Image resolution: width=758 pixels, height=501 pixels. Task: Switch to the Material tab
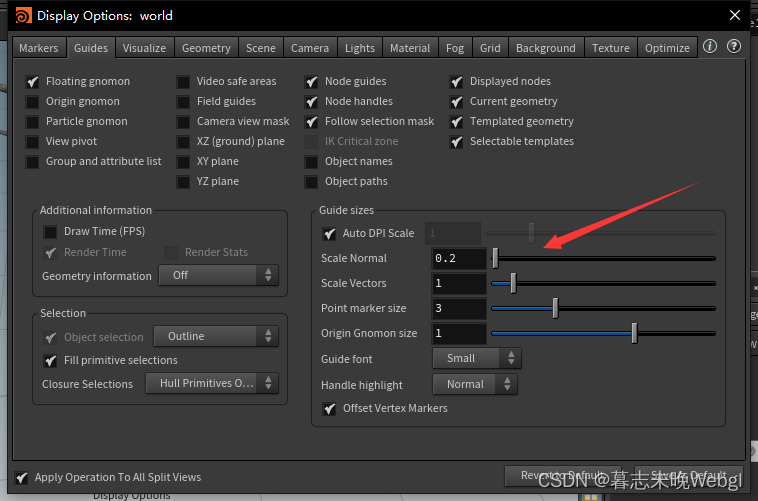(x=410, y=48)
